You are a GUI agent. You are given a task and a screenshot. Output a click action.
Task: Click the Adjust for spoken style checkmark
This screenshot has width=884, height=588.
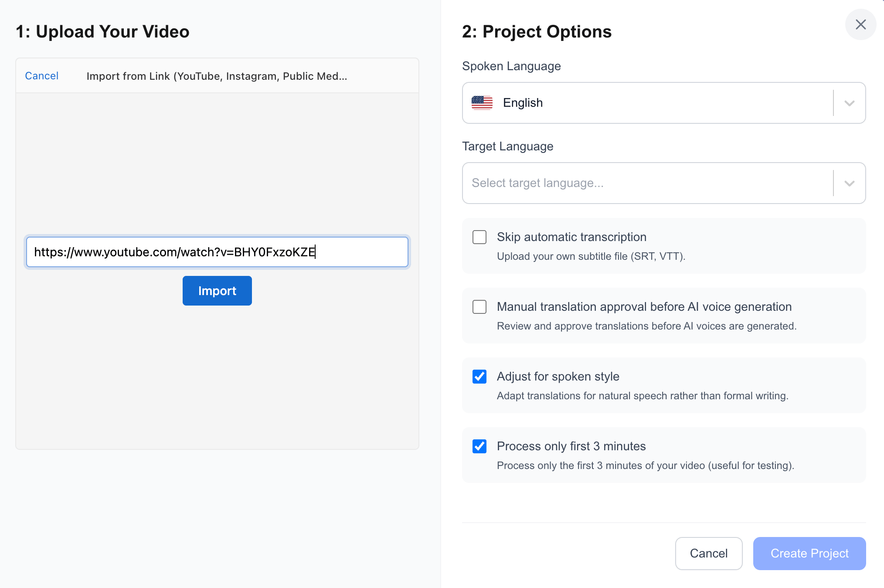[x=479, y=377]
